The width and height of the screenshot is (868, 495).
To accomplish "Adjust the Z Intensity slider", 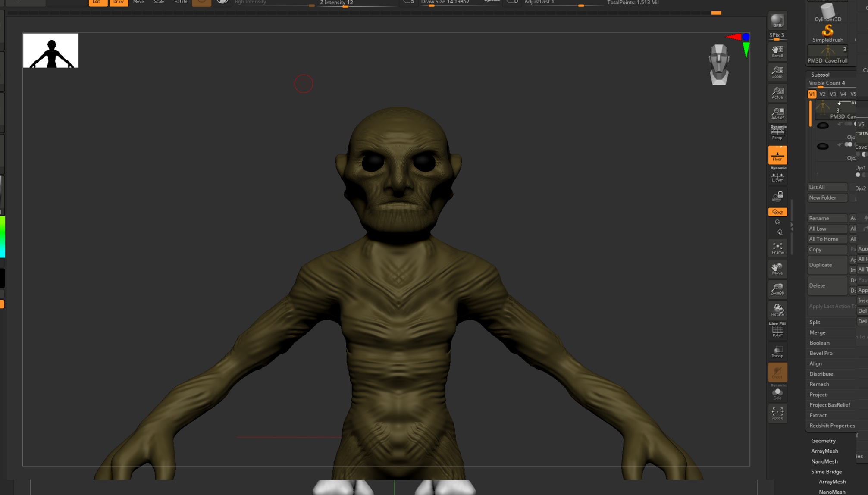I will pyautogui.click(x=356, y=3).
